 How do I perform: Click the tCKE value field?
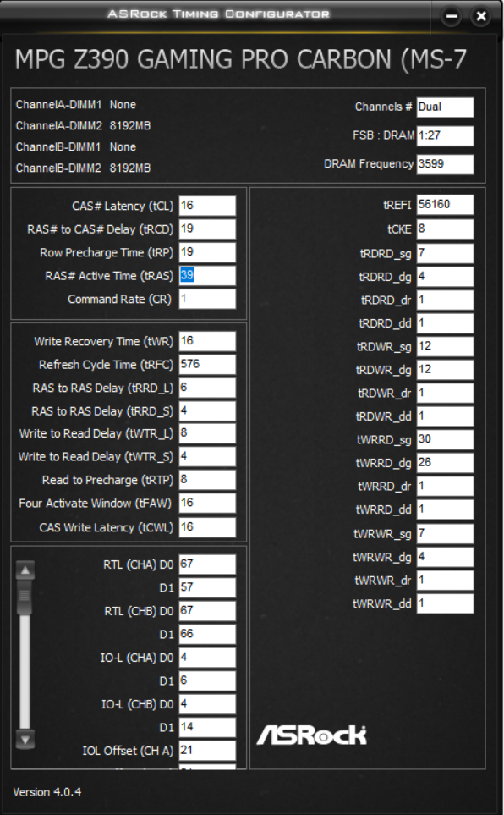446,229
